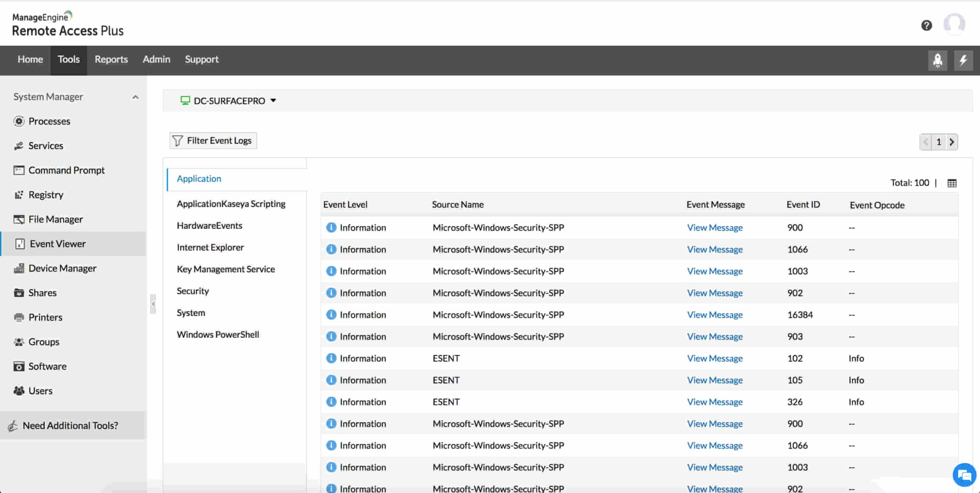Open Registry from the sidebar
The width and height of the screenshot is (980, 493).
(x=45, y=195)
